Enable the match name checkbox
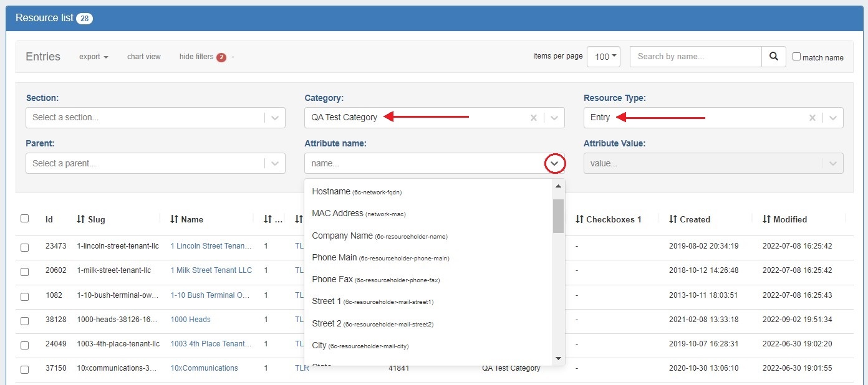Viewport: 868px width, 385px height. [x=796, y=57]
